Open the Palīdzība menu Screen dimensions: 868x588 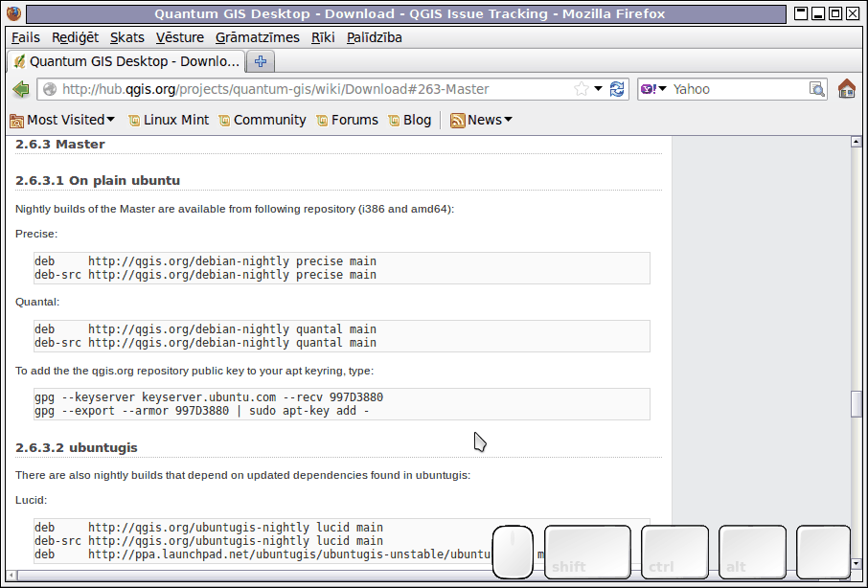(x=375, y=37)
